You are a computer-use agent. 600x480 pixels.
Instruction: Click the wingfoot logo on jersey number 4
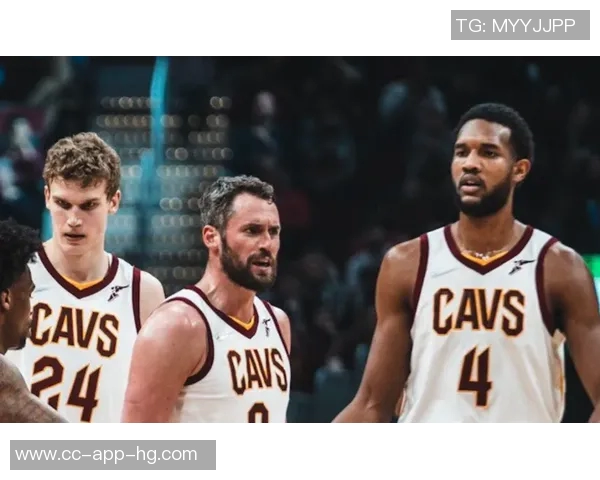(x=521, y=266)
